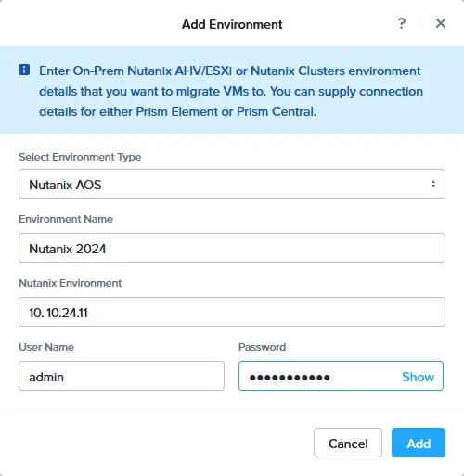Image resolution: width=464 pixels, height=476 pixels.
Task: Click the up-down arrows in environment type selector
Action: [x=433, y=184]
